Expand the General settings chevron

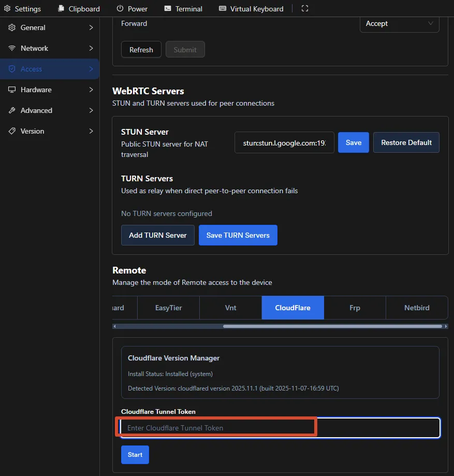tap(91, 27)
